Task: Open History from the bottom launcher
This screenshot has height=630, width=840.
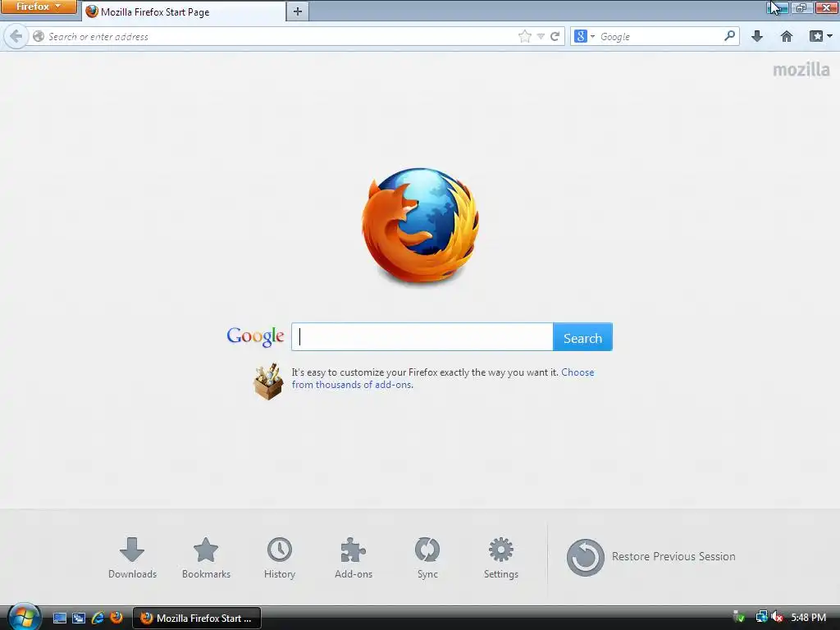Action: point(280,558)
